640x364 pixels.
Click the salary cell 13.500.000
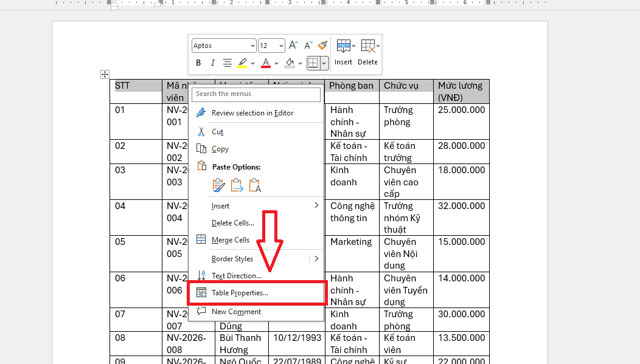coord(461,343)
